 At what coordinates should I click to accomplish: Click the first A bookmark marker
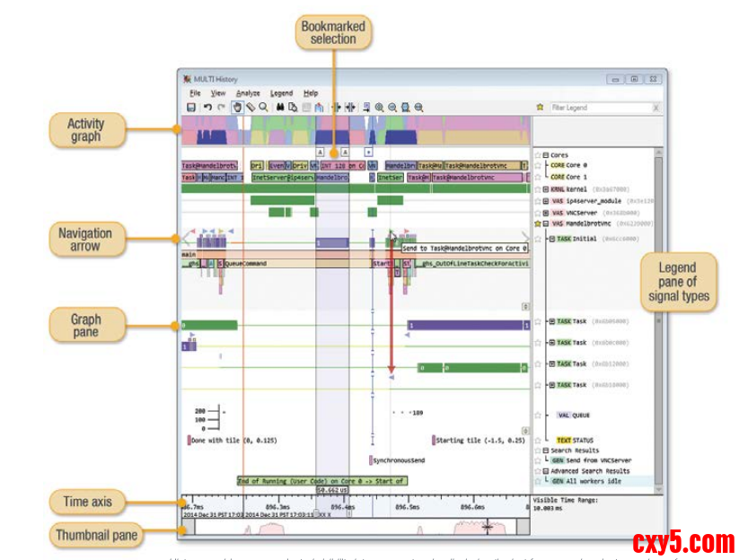320,153
